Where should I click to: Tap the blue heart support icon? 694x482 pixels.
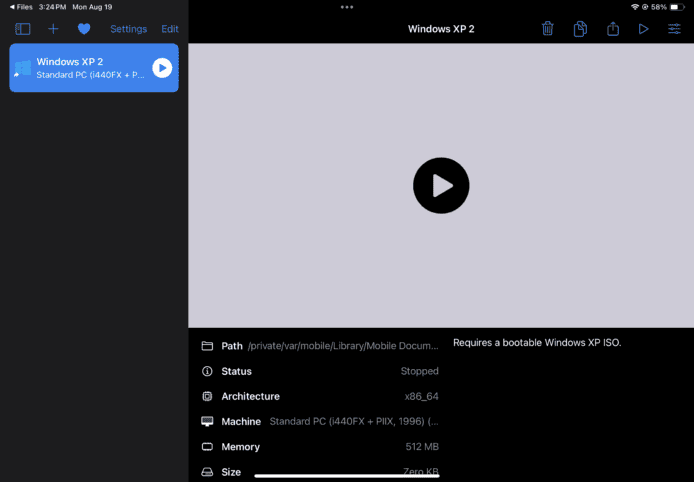click(x=84, y=29)
